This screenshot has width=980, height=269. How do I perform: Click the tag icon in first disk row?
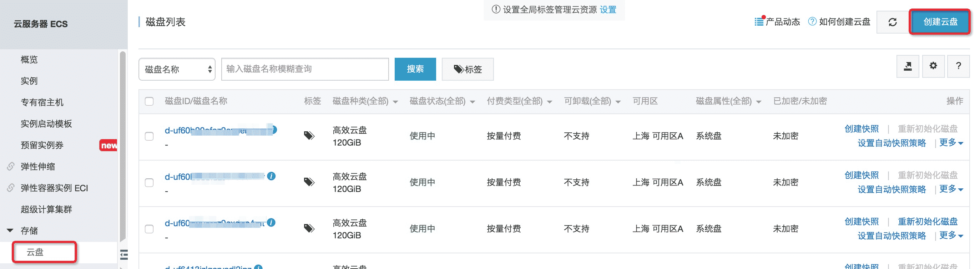pyautogui.click(x=309, y=136)
